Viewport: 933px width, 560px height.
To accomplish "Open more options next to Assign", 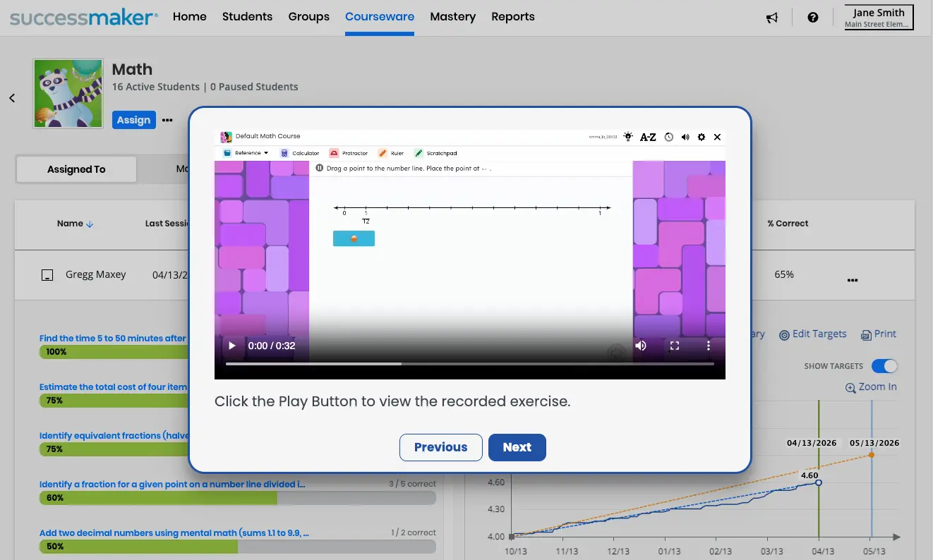I will click(167, 120).
